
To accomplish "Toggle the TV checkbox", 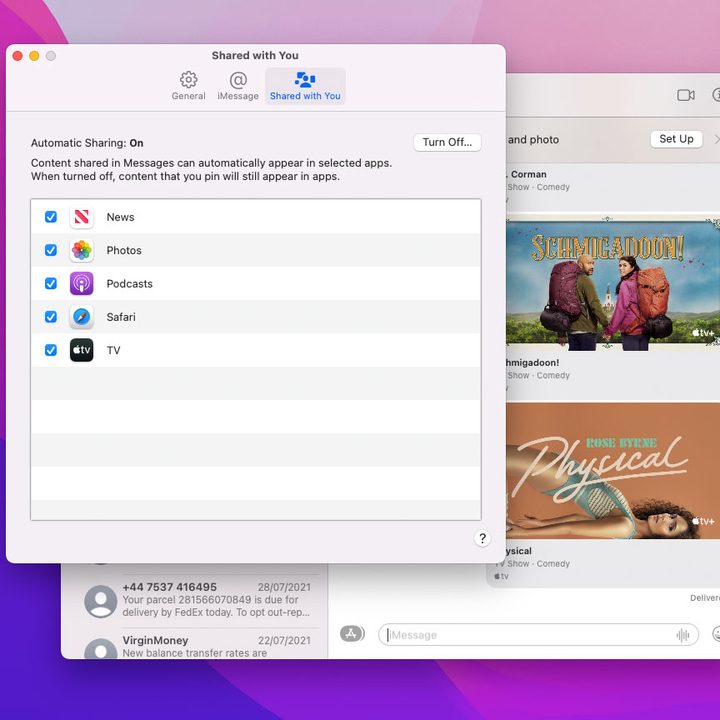I will coord(51,350).
